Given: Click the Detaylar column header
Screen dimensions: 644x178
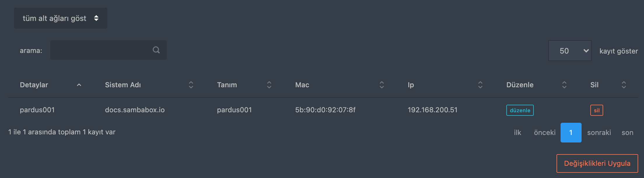Looking at the screenshot, I should 34,85.
